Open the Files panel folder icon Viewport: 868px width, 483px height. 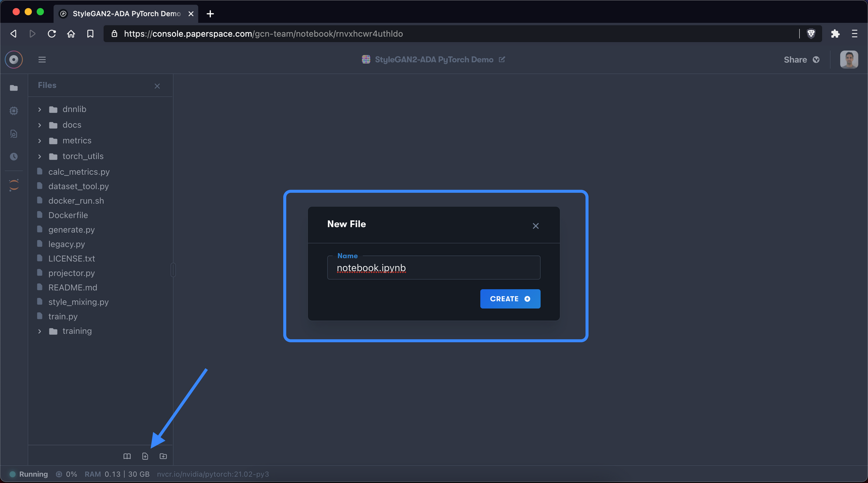pos(14,88)
